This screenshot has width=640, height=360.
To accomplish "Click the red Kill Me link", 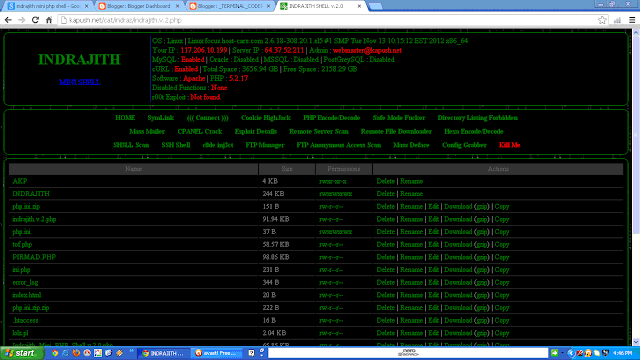I will (x=509, y=145).
